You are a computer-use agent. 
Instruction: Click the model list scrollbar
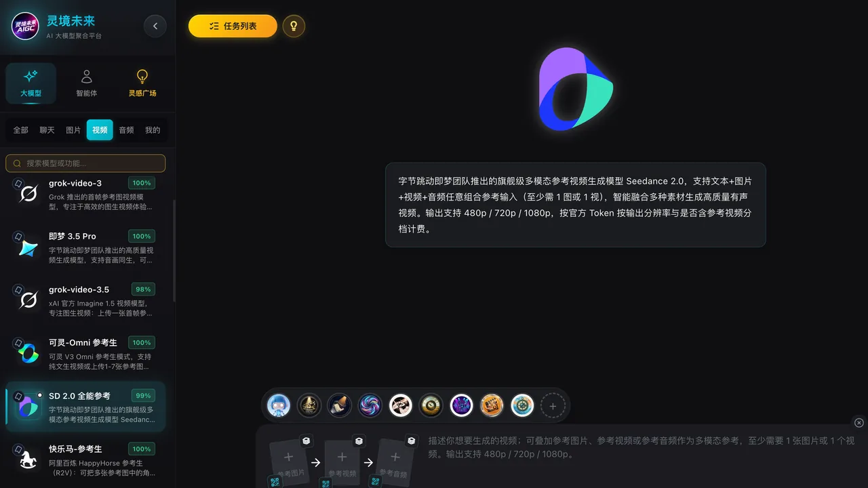174,251
